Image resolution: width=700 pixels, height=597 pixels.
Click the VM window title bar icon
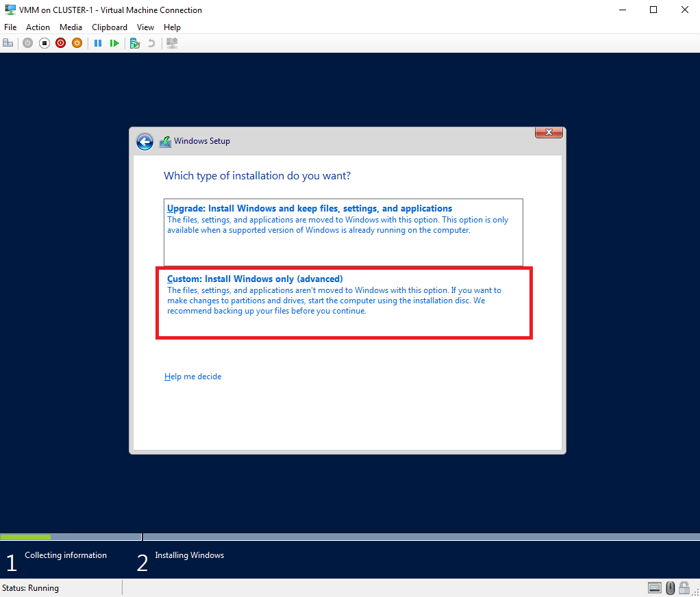(x=10, y=10)
